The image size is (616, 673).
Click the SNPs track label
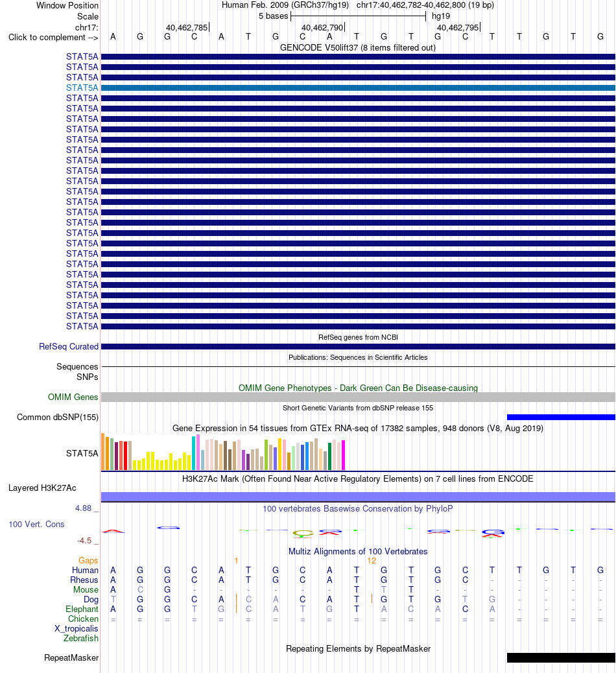87,377
